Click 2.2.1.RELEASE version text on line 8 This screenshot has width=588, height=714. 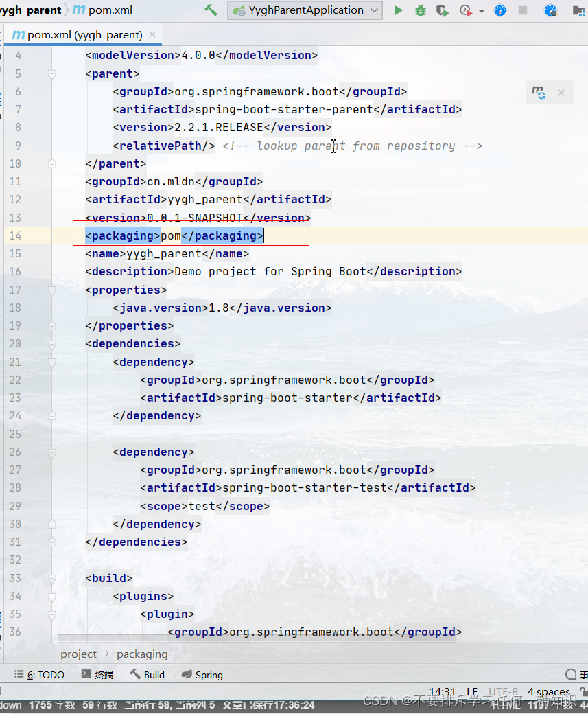pyautogui.click(x=218, y=127)
